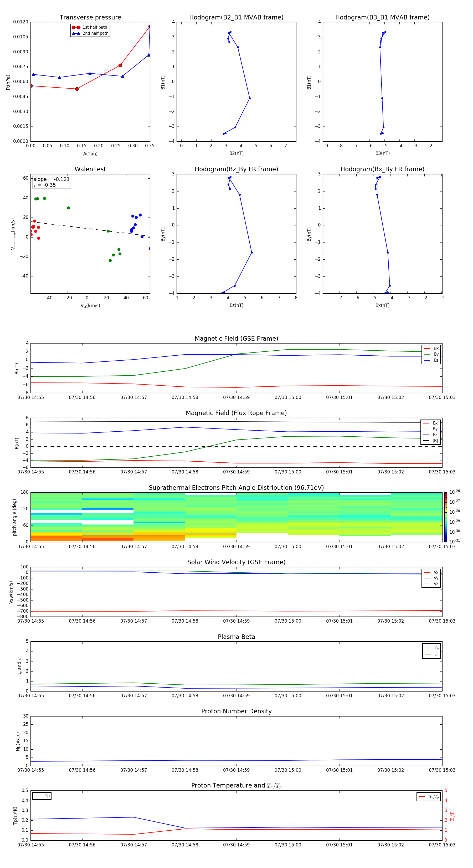
Task: Click the 'Suprathermal Electrons Pitch Angle Distribution' title
Action: click(x=236, y=488)
